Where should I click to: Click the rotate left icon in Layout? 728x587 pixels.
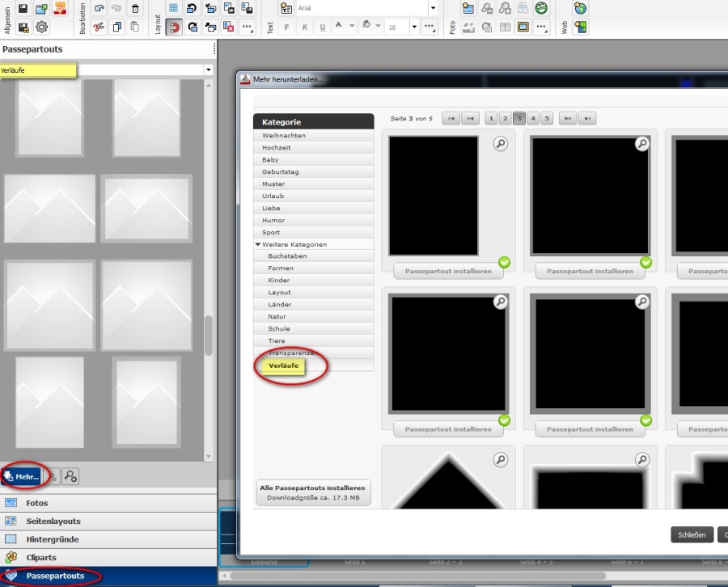[193, 9]
